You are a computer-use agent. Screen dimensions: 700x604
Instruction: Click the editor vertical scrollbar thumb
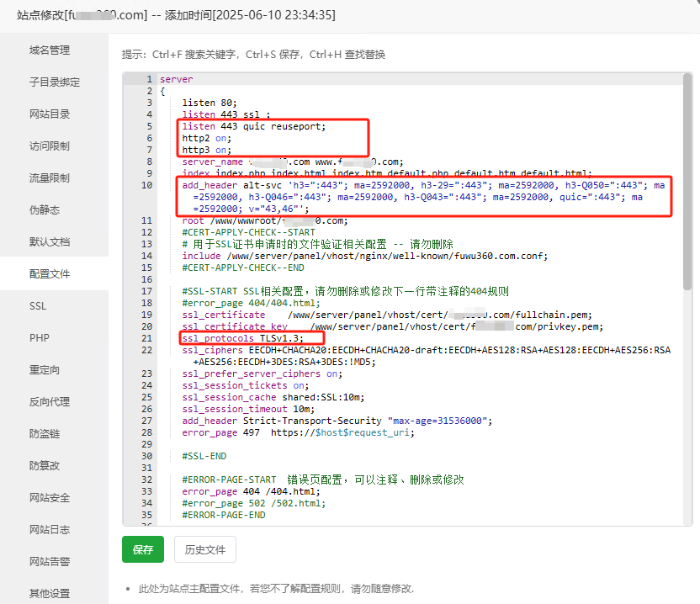pyautogui.click(x=687, y=182)
